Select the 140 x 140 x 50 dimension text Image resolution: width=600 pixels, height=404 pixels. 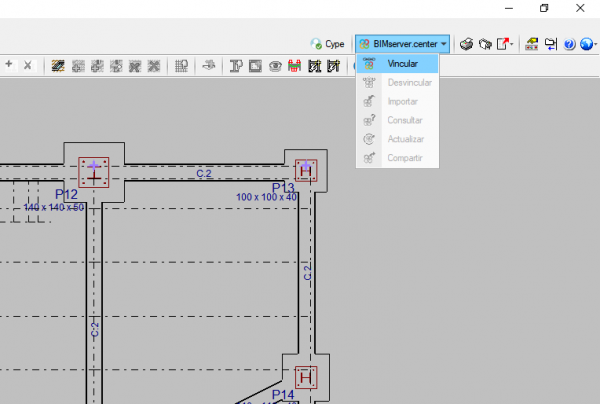[54, 207]
